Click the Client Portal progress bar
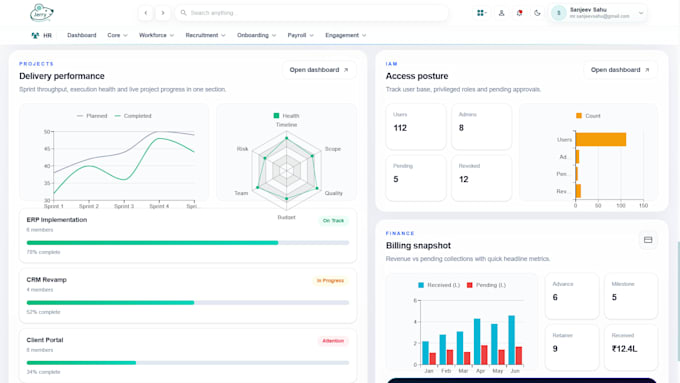This screenshot has height=383, width=680. [188, 363]
